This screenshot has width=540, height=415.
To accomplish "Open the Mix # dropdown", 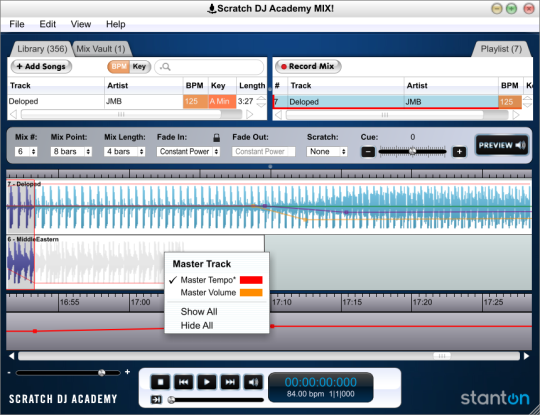I will point(26,152).
